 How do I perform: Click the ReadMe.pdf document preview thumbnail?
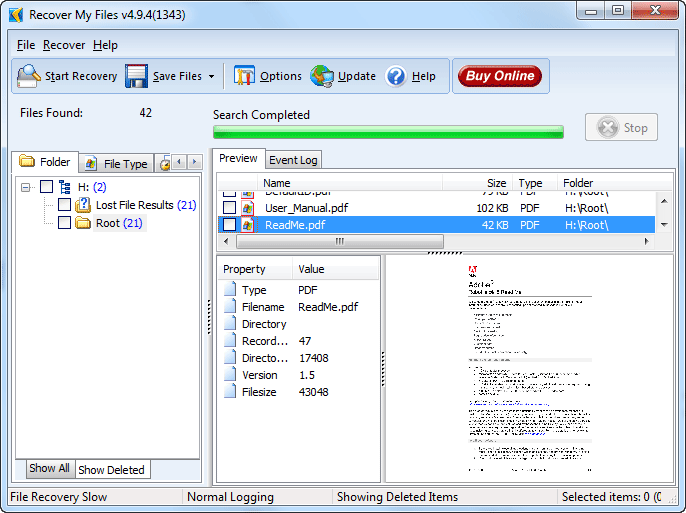pos(530,368)
